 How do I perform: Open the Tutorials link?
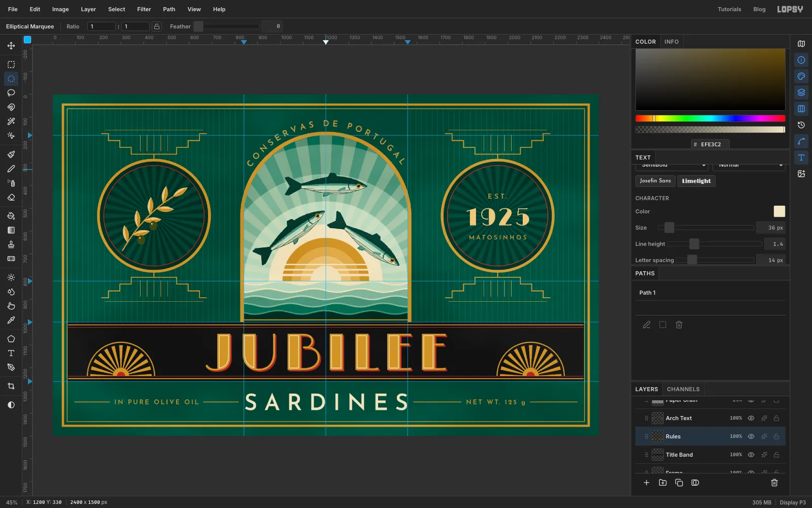pos(729,9)
